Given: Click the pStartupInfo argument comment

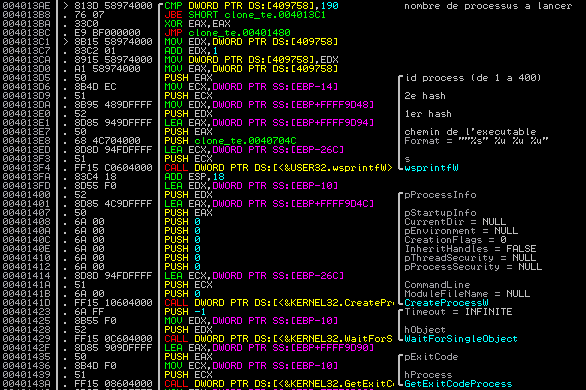Looking at the screenshot, I should (x=440, y=213).
